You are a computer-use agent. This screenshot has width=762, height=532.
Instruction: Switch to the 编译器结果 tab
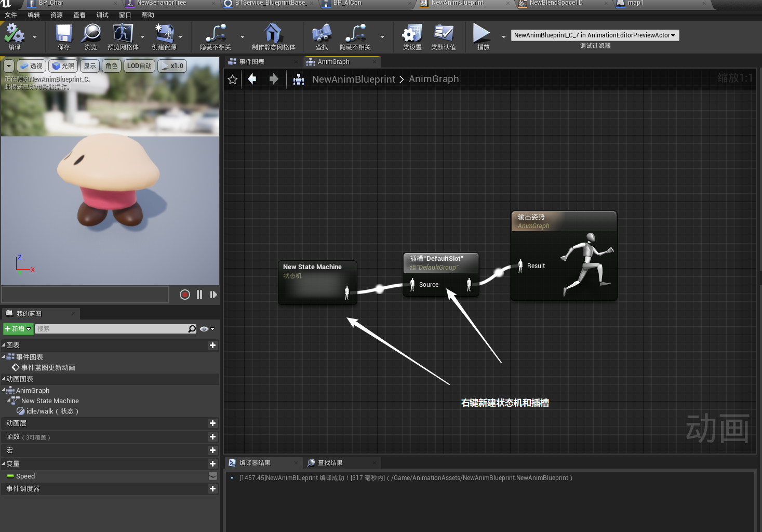click(263, 463)
